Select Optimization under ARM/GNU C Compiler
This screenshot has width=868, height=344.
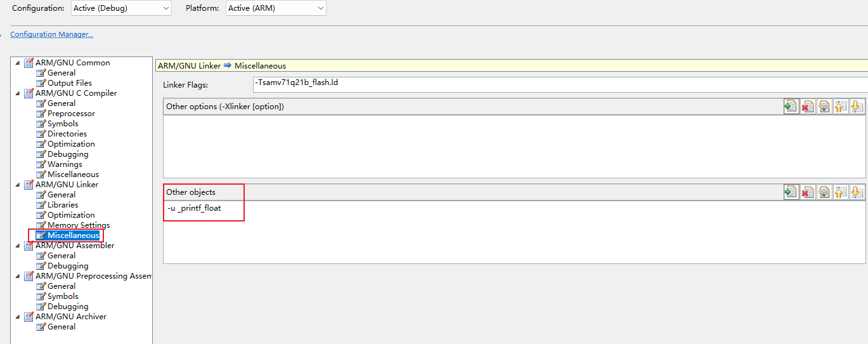(x=71, y=144)
